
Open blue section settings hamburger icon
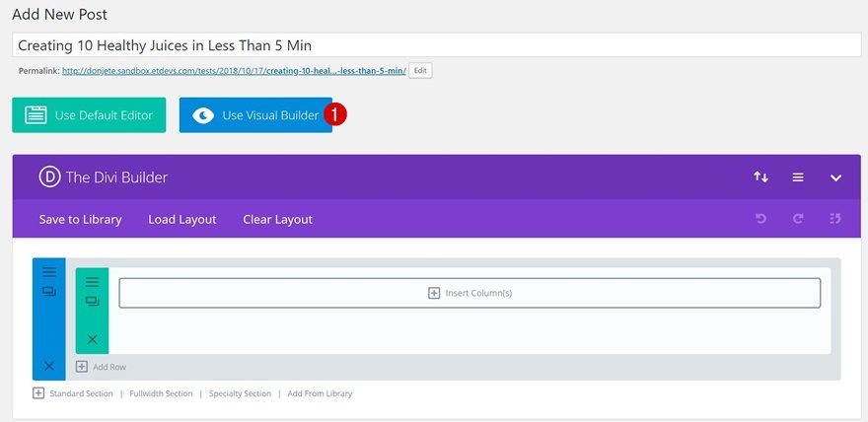[x=49, y=272]
